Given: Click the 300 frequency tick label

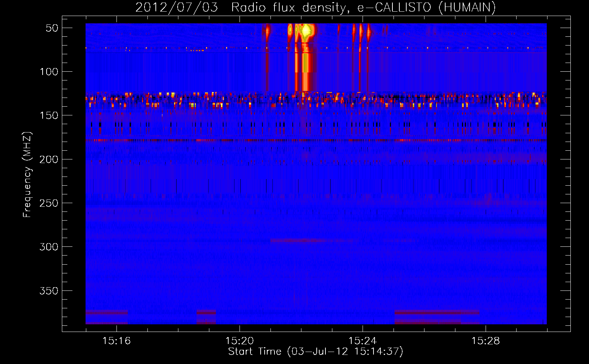Looking at the screenshot, I should pyautogui.click(x=49, y=247).
